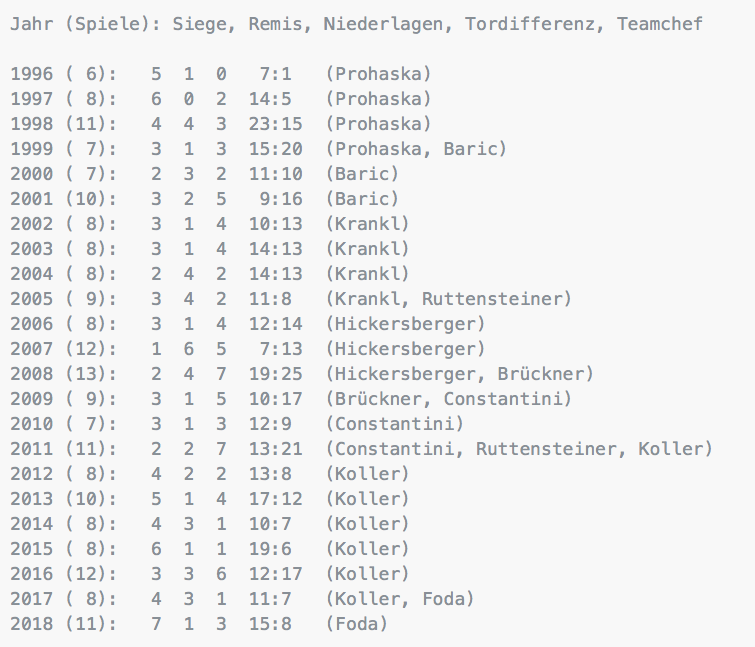Click Ruttensteiner in the 2005 row
Screen dimensions: 755x647
click(491, 299)
